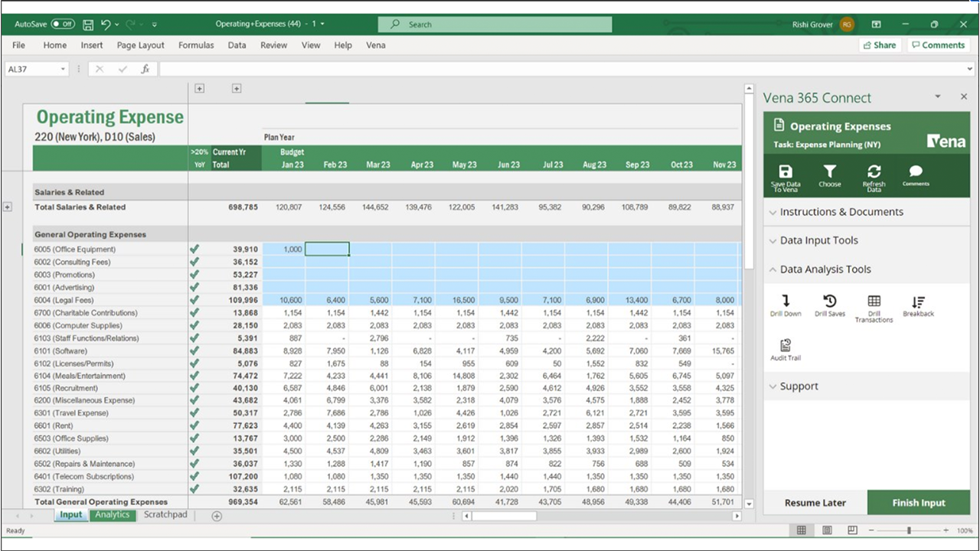Expand second column group plus button

pos(237,89)
